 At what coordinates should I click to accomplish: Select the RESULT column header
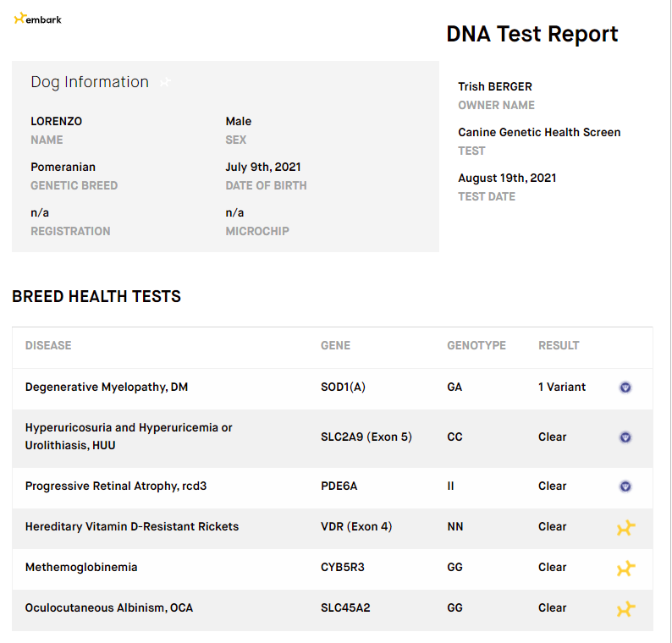pos(559,345)
